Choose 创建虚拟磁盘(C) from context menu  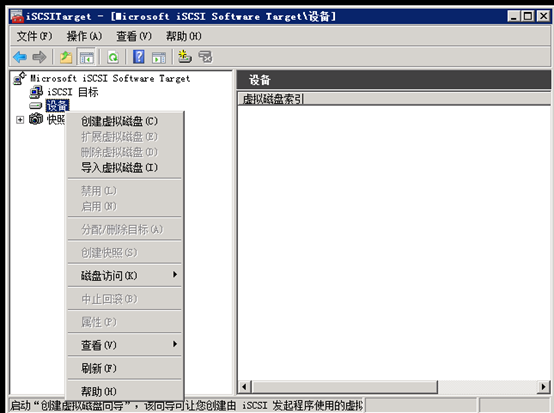pyautogui.click(x=124, y=121)
